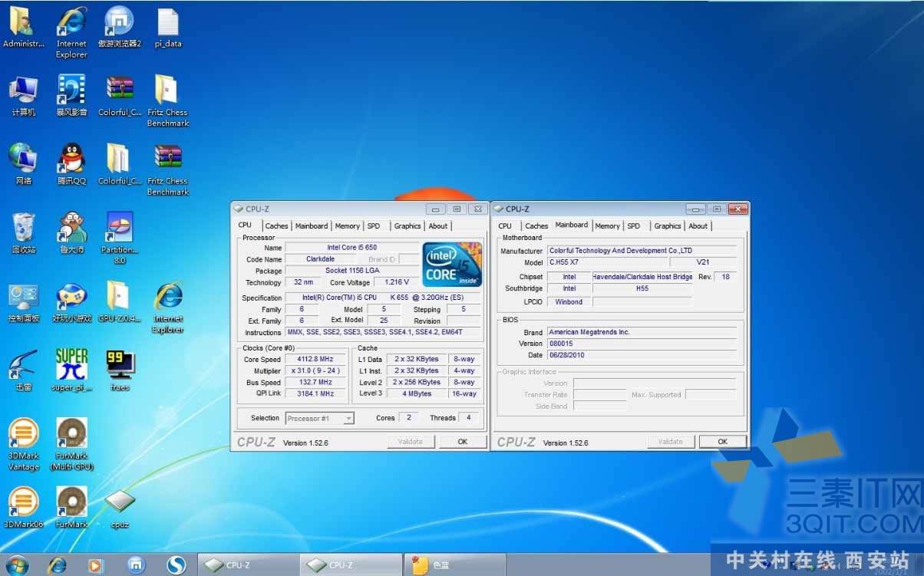This screenshot has width=924, height=576.
Task: Open the Processor #1 selection dropdown
Action: [319, 418]
